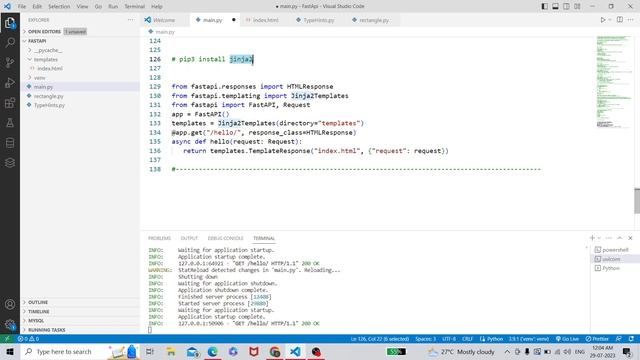Open new terminal launch profile dropdown
This screenshot has height=360, width=640.
point(599,238)
